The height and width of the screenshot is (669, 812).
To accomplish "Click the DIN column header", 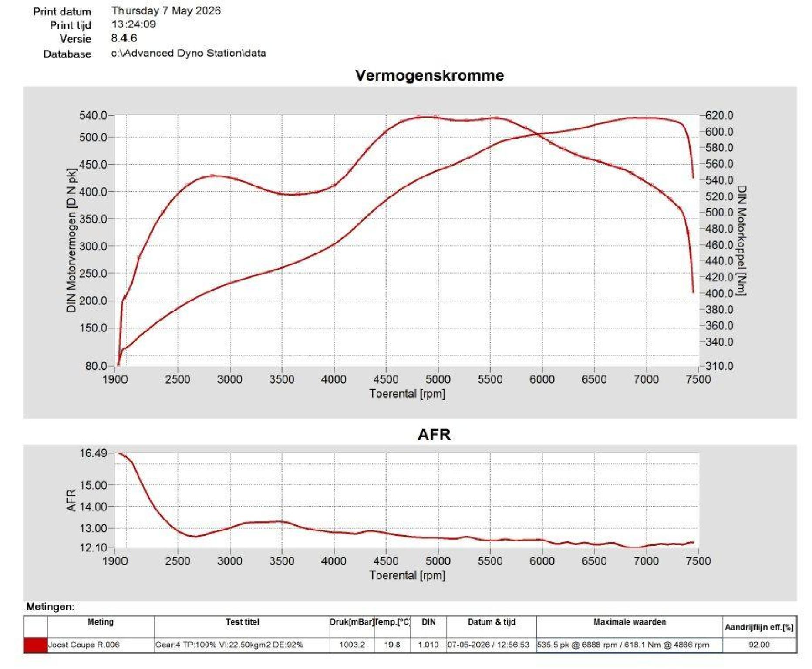I will (x=428, y=622).
